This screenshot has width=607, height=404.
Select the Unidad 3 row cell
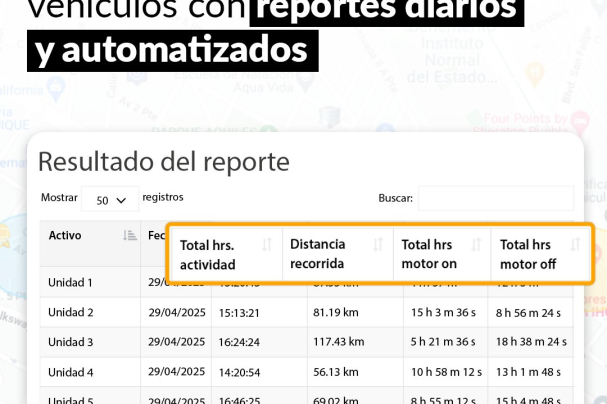coord(90,342)
